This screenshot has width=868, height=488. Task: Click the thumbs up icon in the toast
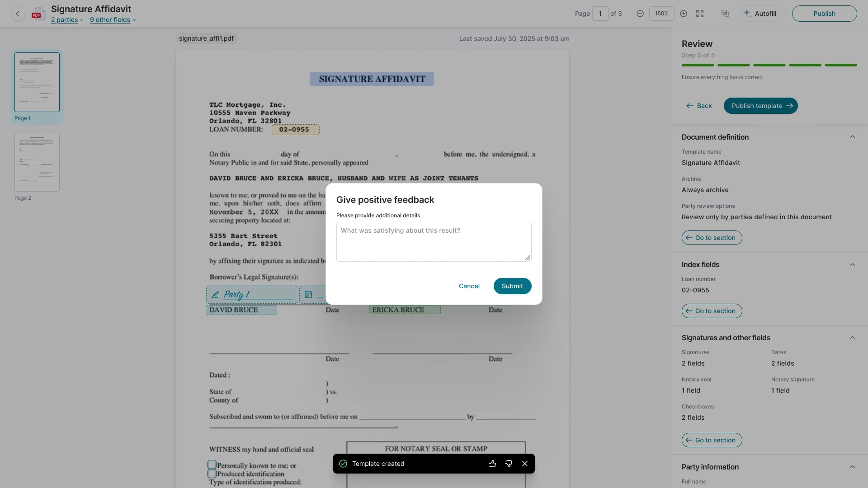pos(492,464)
